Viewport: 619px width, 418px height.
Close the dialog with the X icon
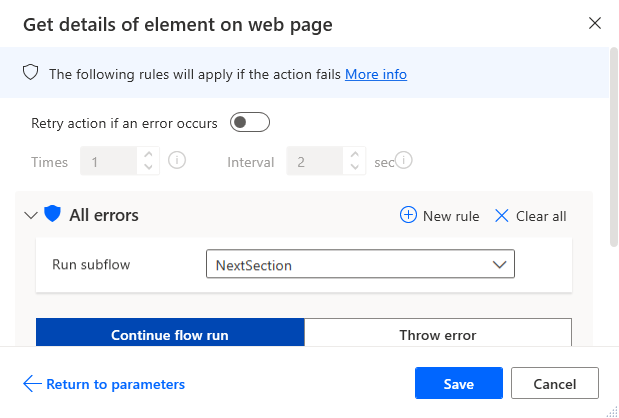tap(595, 23)
